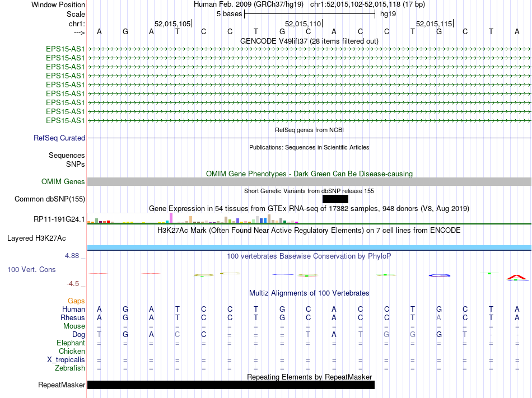Open 100 vertebrates Basewise Conservation title
This screenshot has height=398, width=532.
309,256
